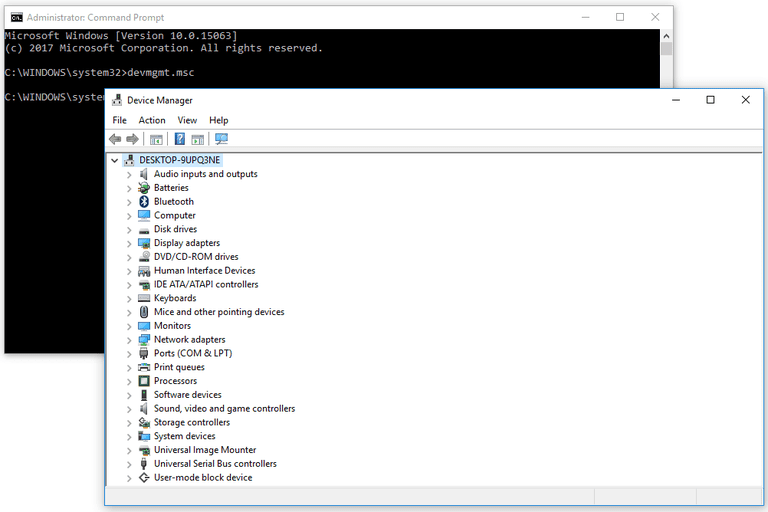Click the Back arrow in Device Manager toolbar
768x512 pixels.
coord(115,139)
